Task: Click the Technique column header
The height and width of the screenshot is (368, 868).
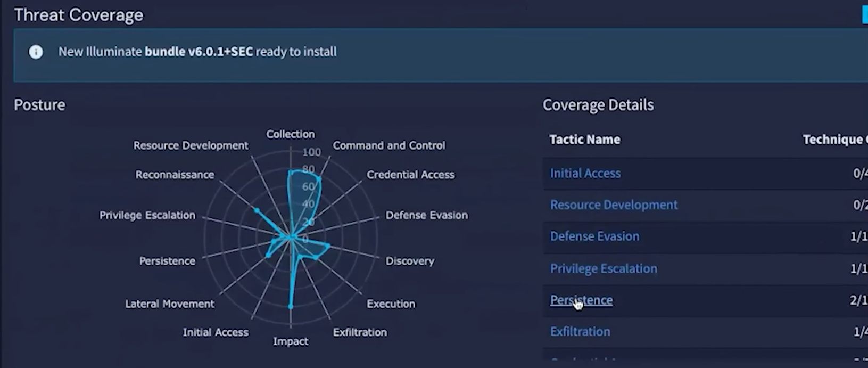Action: (834, 140)
